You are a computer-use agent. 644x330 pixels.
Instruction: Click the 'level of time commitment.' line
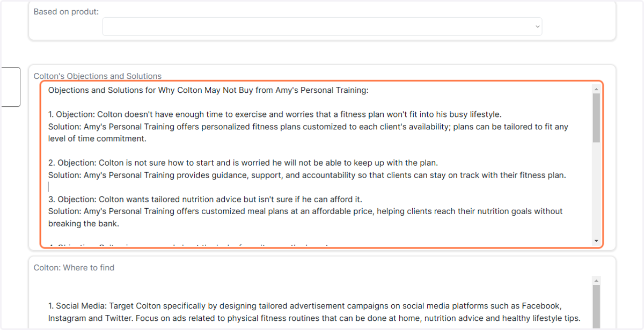coord(97,138)
